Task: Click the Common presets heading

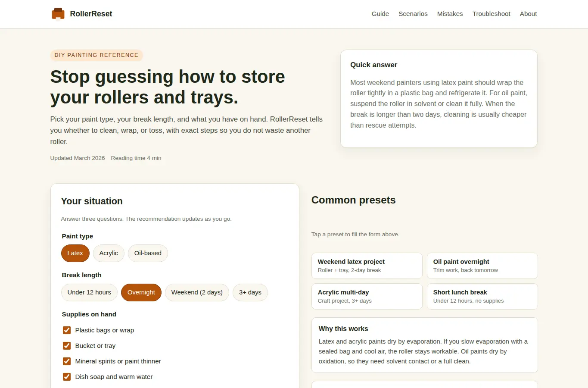Action: coord(353,200)
